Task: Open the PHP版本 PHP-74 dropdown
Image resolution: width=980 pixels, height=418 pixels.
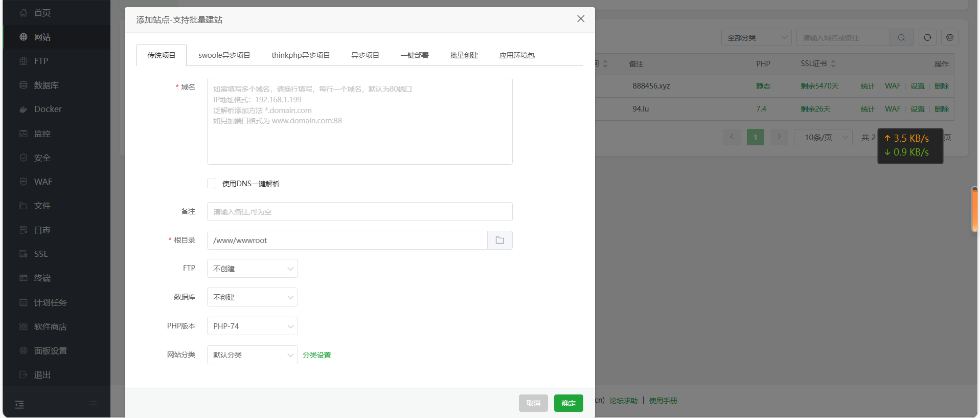Action: pos(252,326)
